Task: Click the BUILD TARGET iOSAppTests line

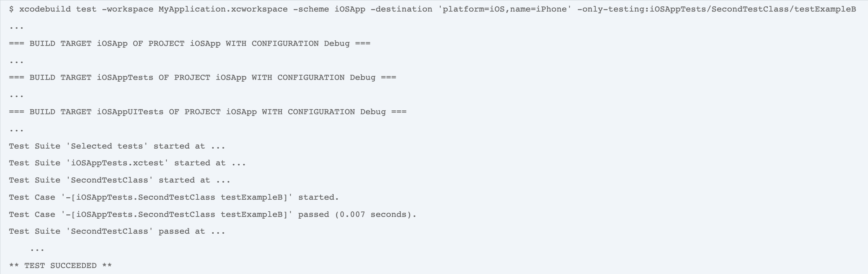Action: [203, 77]
